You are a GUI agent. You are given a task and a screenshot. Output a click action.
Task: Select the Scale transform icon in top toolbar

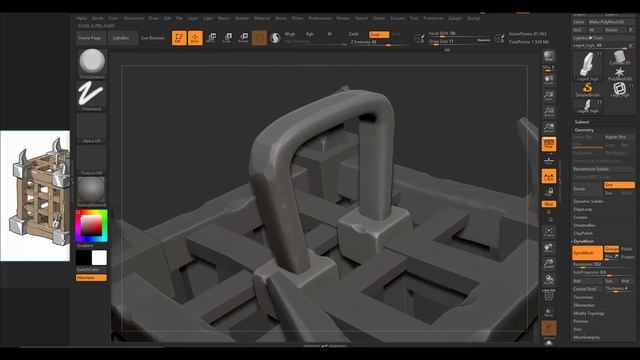point(227,38)
